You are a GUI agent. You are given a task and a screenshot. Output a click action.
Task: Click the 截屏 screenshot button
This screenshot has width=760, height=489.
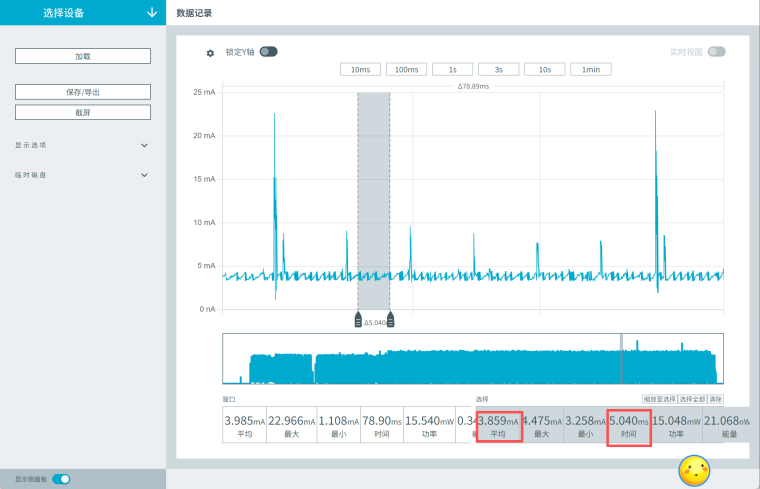point(83,112)
